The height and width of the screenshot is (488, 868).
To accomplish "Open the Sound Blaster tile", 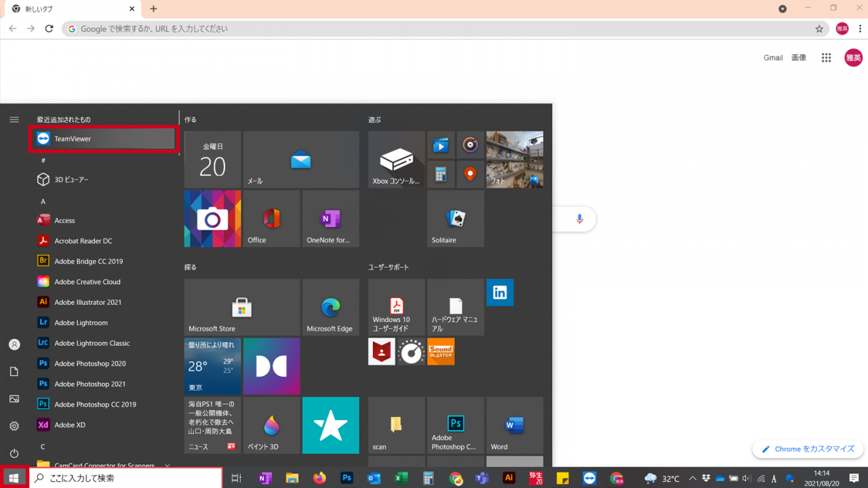I will click(x=441, y=352).
